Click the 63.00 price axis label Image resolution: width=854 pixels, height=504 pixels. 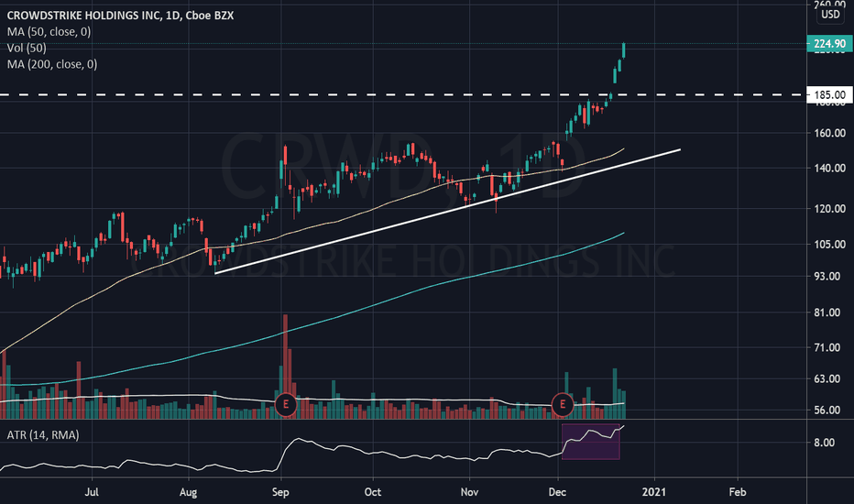[x=827, y=378]
